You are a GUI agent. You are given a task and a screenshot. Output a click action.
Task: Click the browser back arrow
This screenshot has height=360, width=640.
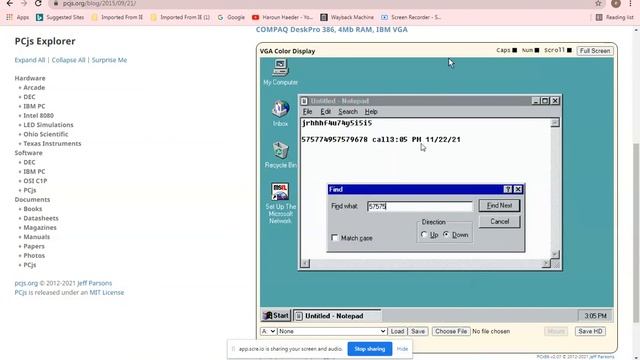point(9,3)
